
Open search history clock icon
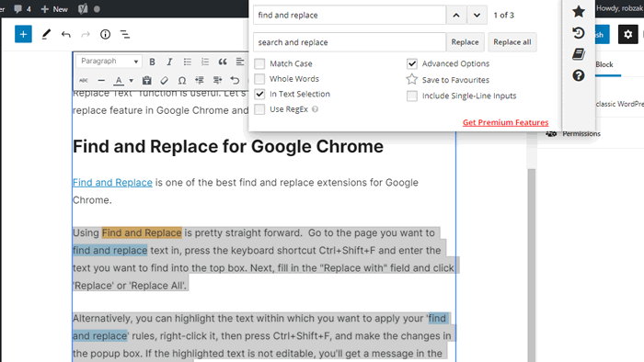pyautogui.click(x=579, y=33)
